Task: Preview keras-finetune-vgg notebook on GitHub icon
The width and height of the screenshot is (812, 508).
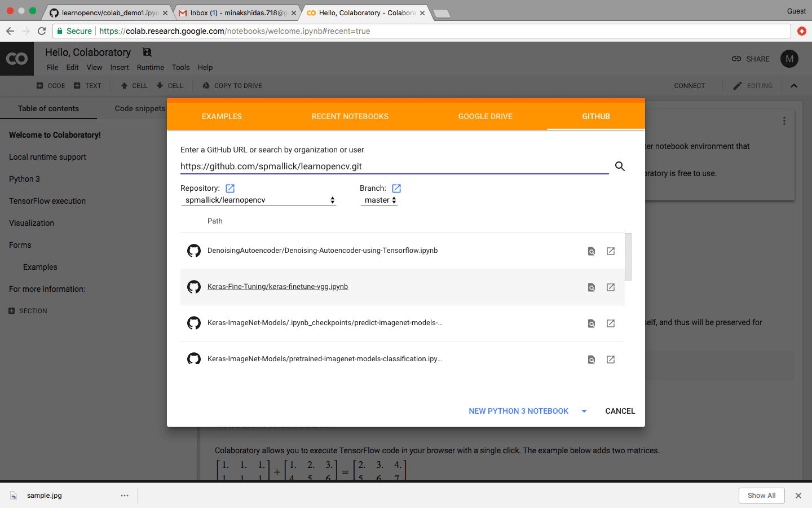Action: 592,287
